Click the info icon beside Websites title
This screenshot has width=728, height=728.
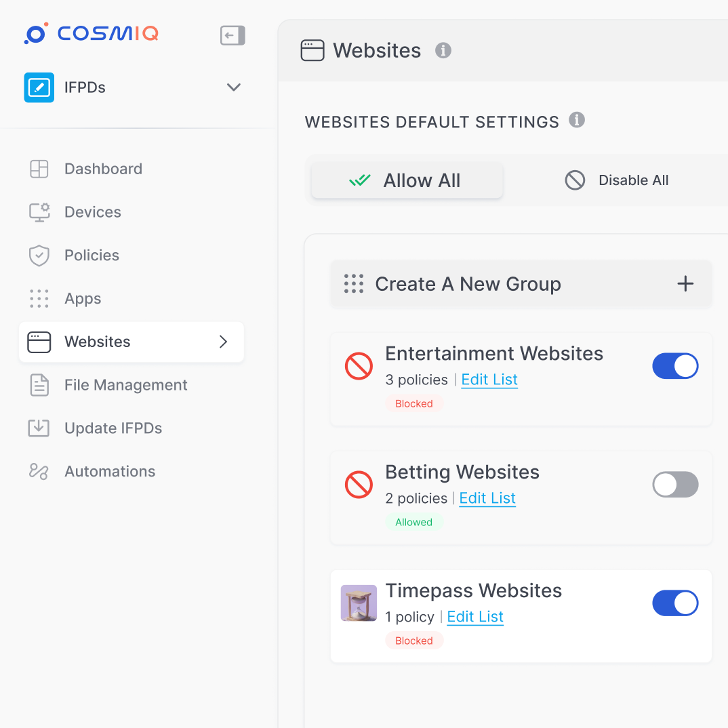point(443,50)
